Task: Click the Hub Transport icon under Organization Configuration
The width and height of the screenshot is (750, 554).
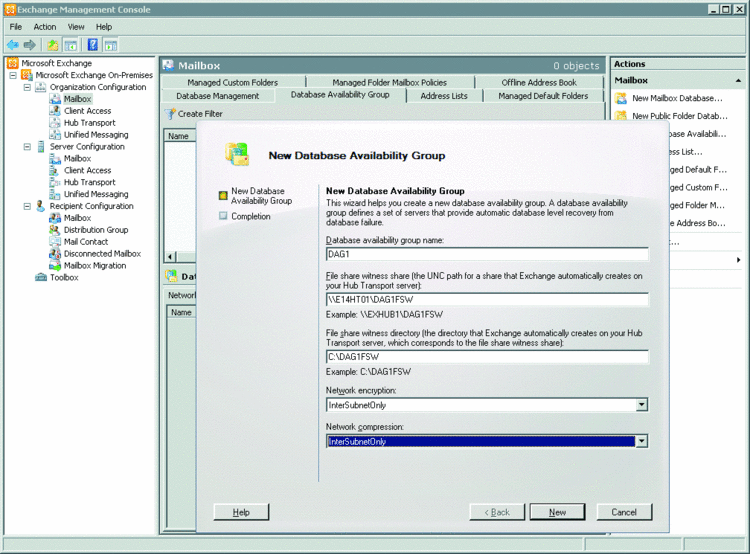Action: (x=55, y=122)
